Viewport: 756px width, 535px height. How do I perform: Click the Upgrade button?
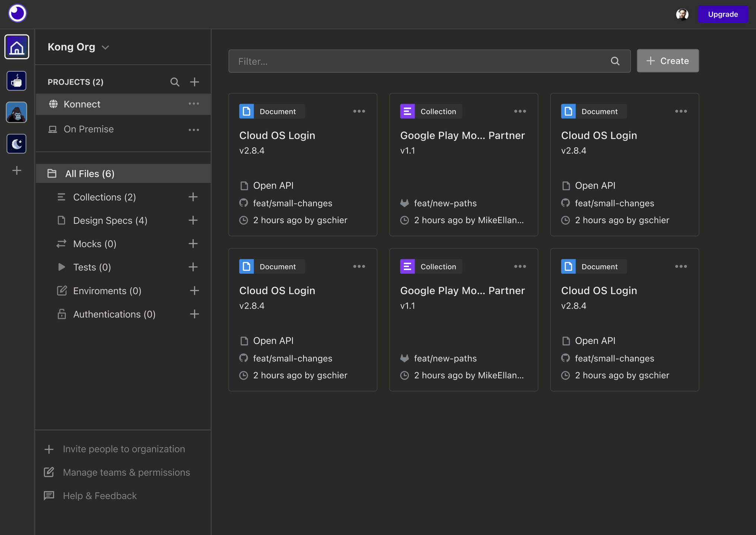click(x=722, y=14)
